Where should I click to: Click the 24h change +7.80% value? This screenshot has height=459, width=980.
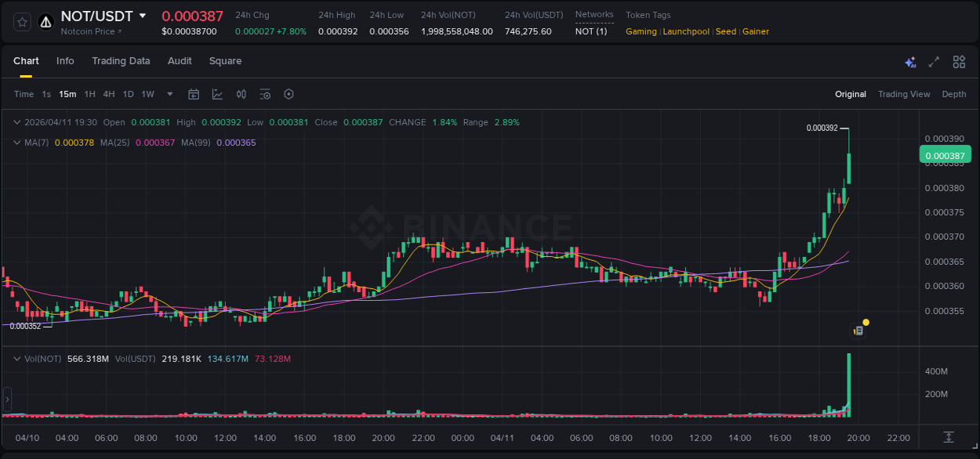coord(292,31)
